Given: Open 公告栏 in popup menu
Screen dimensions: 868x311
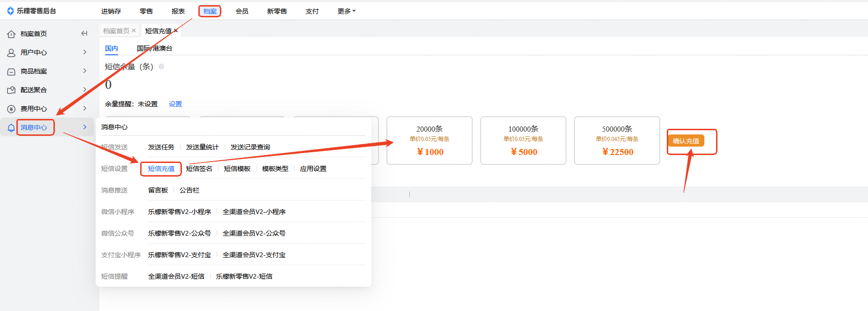Looking at the screenshot, I should (x=189, y=190).
